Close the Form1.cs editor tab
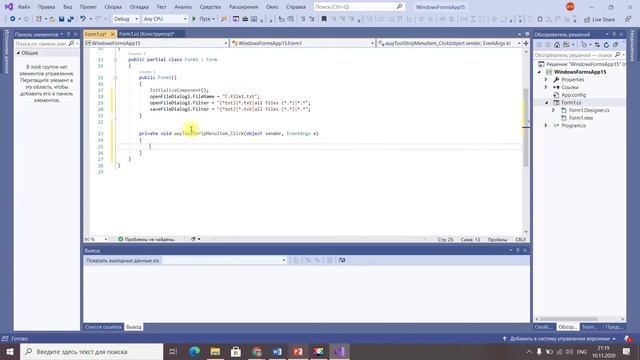This screenshot has width=640, height=360. [112, 34]
